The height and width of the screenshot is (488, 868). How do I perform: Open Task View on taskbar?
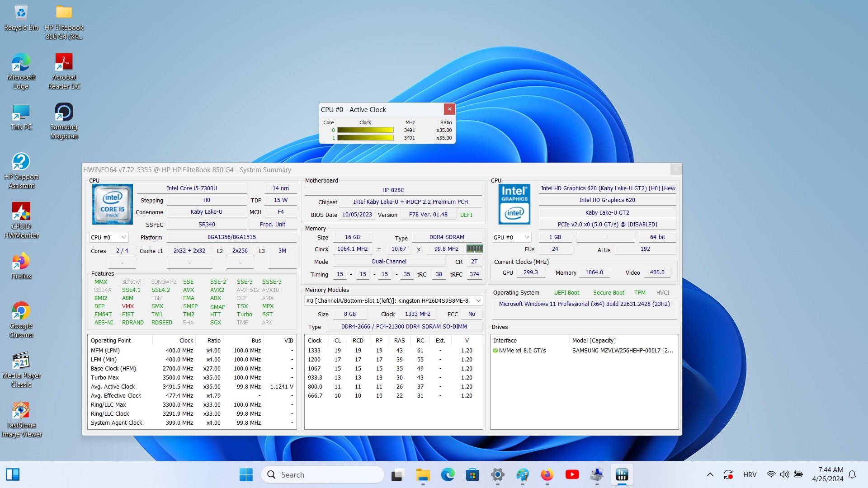[x=397, y=474]
